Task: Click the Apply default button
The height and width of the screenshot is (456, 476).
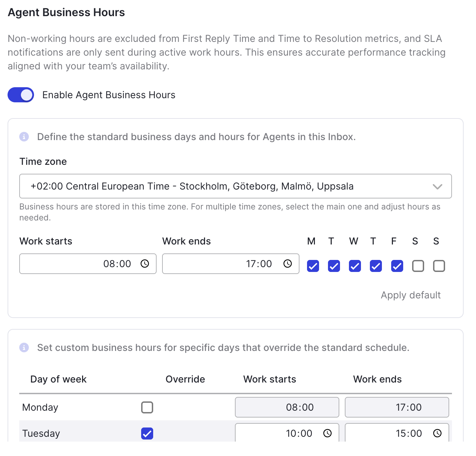Action: coord(410,295)
